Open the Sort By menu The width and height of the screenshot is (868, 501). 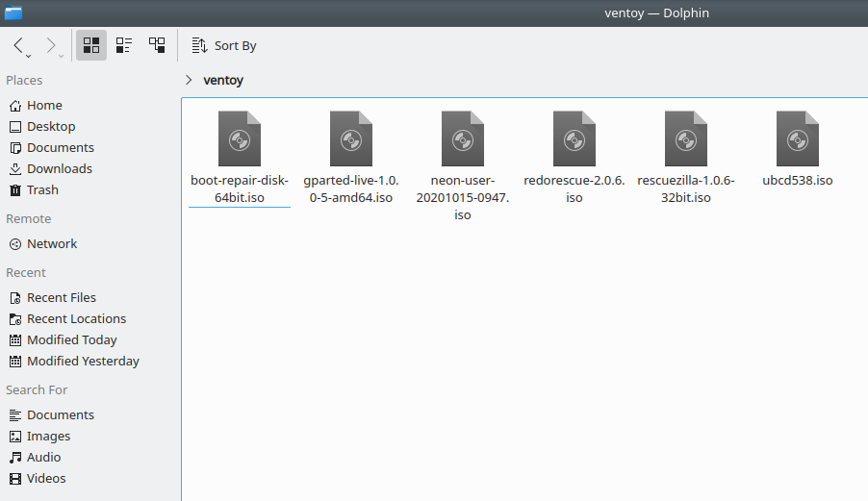(x=224, y=45)
